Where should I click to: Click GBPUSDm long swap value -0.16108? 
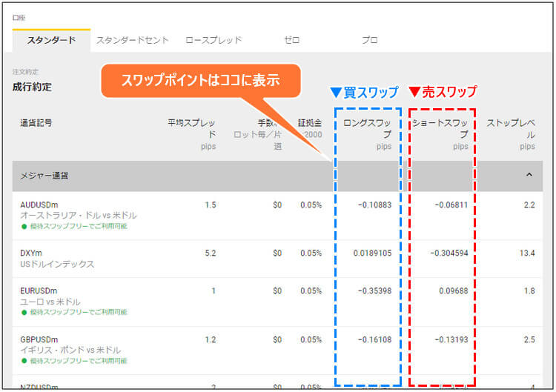click(x=375, y=339)
